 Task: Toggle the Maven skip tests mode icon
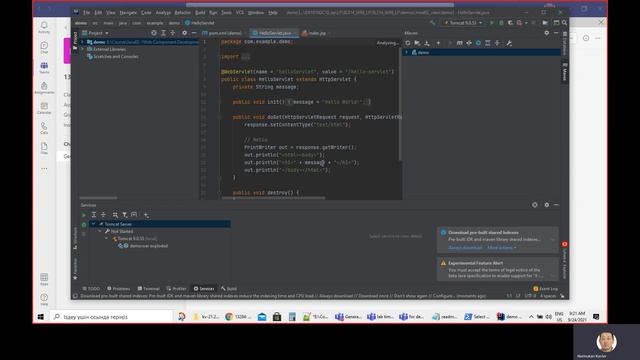click(x=478, y=43)
